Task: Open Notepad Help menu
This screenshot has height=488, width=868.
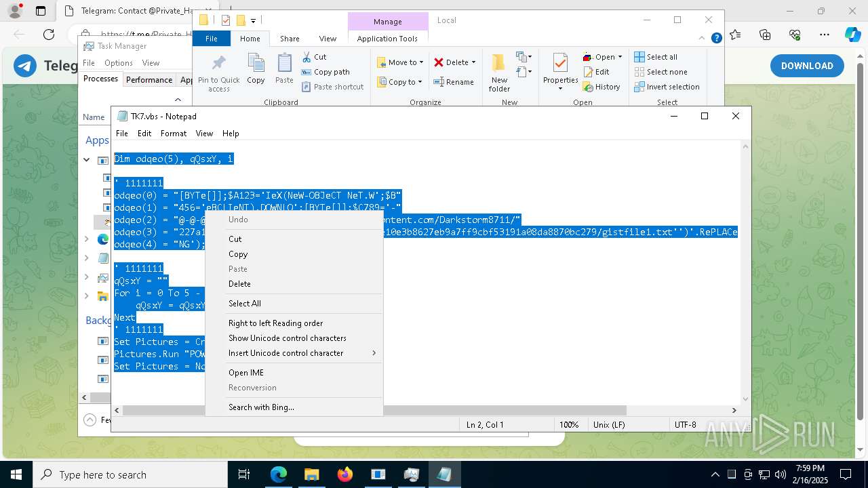Action: 231,134
